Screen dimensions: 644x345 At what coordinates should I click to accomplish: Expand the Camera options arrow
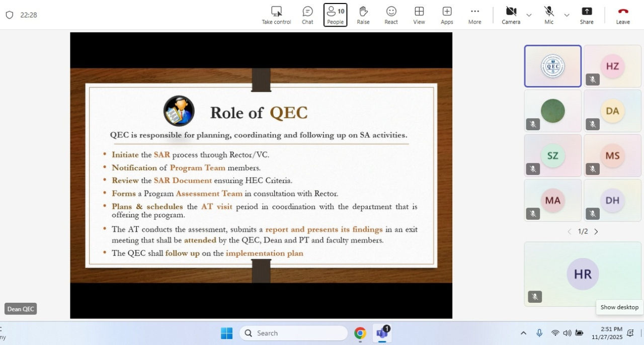pos(529,15)
